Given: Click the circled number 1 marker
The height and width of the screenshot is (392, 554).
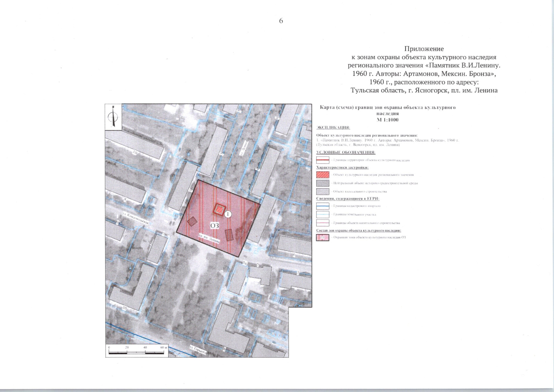Looking at the screenshot, I should (x=228, y=214).
